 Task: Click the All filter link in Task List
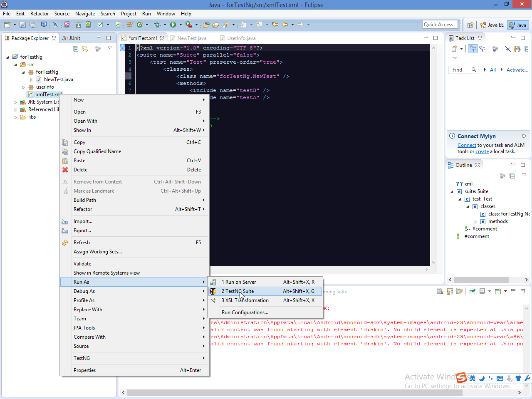coord(493,70)
